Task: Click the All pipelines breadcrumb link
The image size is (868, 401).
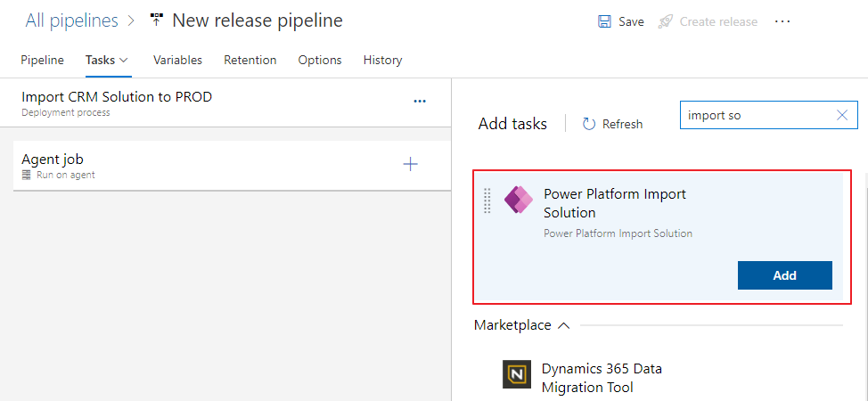Action: [72, 20]
